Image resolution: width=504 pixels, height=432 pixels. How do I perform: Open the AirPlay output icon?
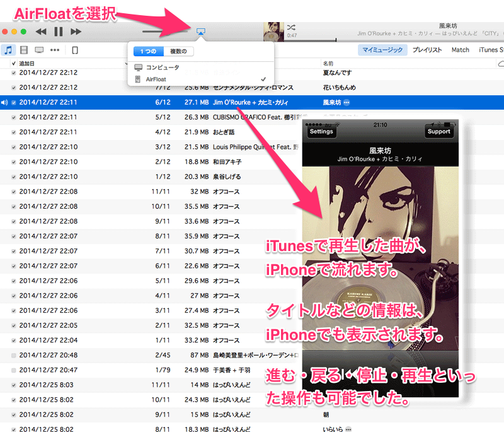(x=200, y=31)
